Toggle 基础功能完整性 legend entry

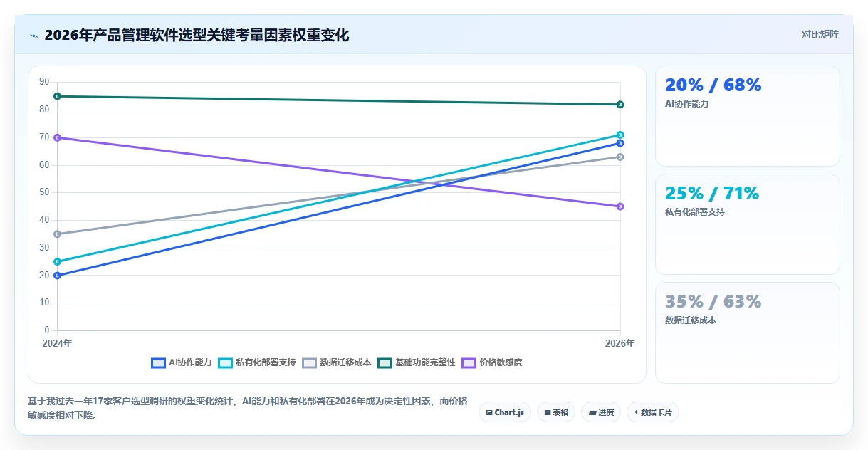pos(417,362)
